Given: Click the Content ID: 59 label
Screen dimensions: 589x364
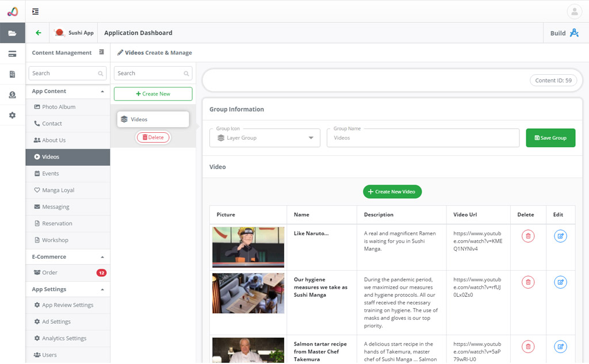Looking at the screenshot, I should tap(553, 81).
